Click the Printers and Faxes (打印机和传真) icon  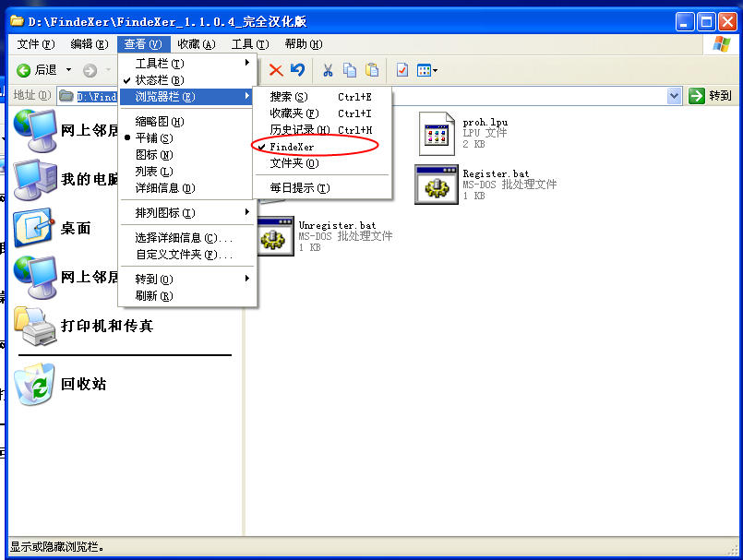[35, 326]
